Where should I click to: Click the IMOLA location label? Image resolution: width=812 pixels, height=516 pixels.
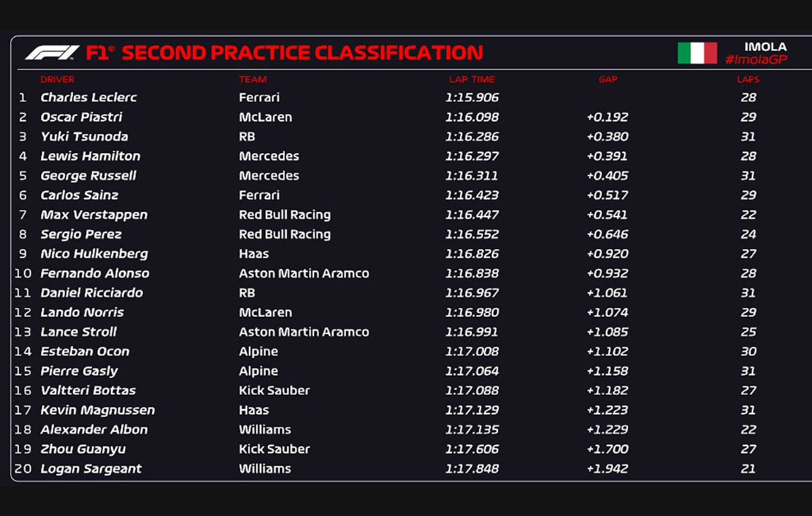(x=765, y=47)
